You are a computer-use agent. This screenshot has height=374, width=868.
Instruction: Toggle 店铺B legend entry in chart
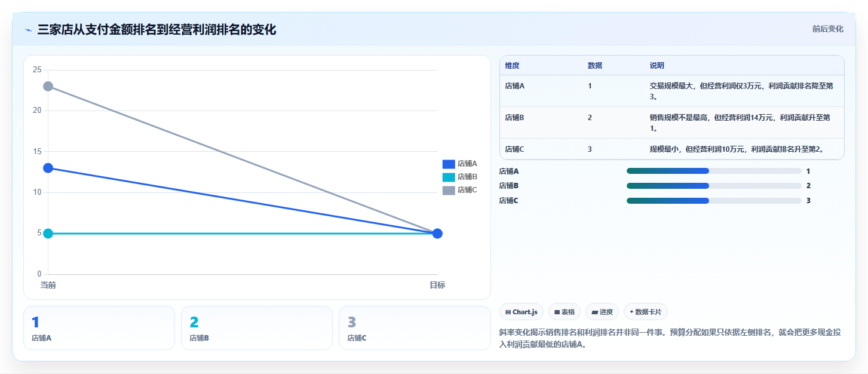pos(459,177)
